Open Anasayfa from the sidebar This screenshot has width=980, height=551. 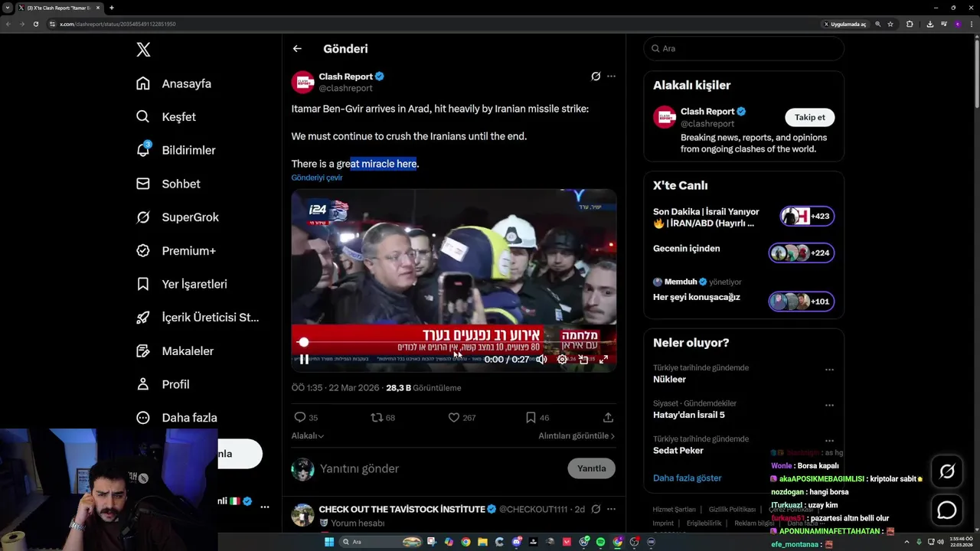click(x=174, y=83)
